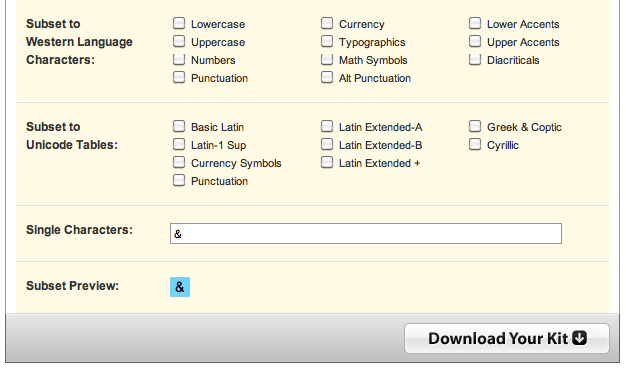Toggle the Typographics checkbox
Viewport: 626px width, 370px height.
click(x=327, y=41)
